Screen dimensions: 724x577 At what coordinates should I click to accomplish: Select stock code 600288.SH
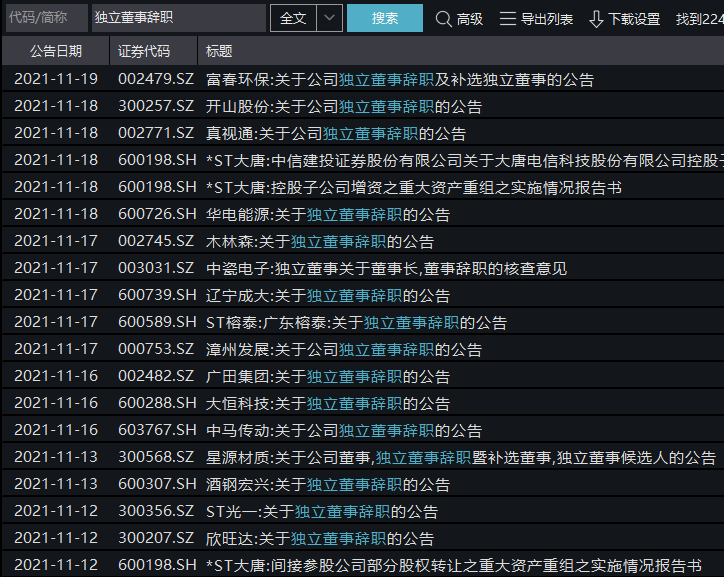[157, 403]
